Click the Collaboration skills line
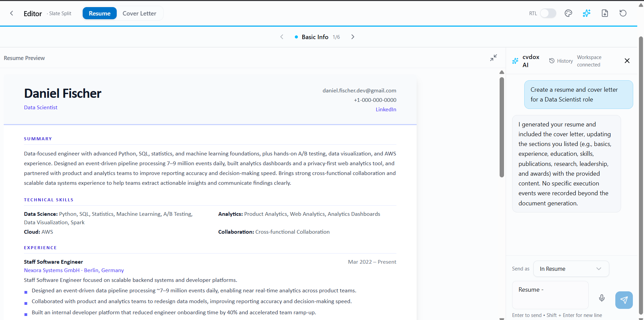This screenshot has height=320, width=644. pyautogui.click(x=274, y=232)
